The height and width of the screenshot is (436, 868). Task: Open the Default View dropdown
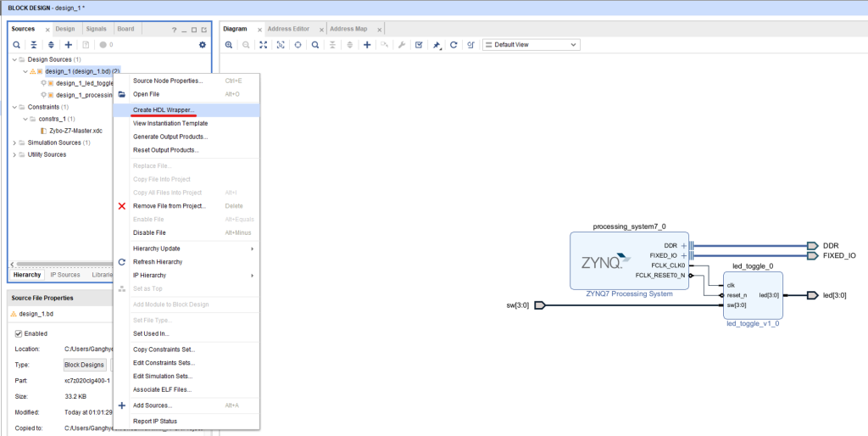pyautogui.click(x=531, y=45)
